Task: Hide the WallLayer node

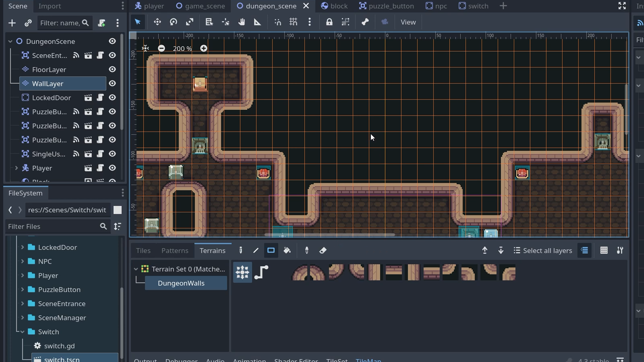Action: 112,83
